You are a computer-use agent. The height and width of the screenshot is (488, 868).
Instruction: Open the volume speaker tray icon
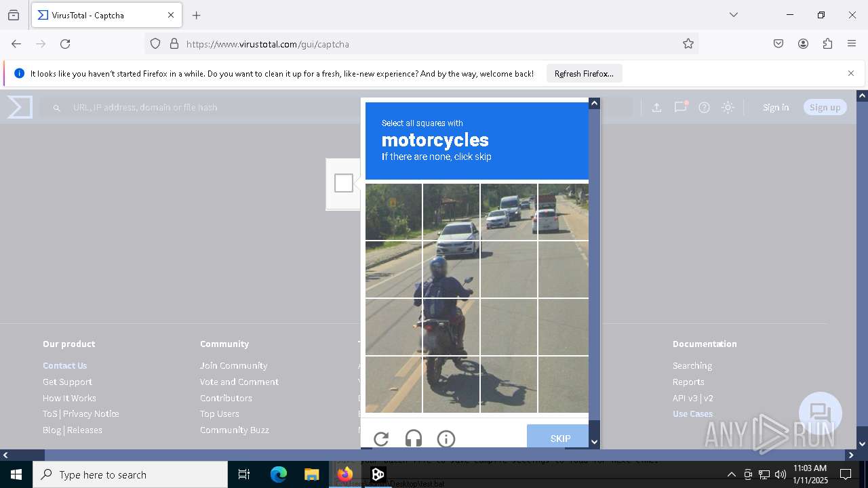(781, 474)
